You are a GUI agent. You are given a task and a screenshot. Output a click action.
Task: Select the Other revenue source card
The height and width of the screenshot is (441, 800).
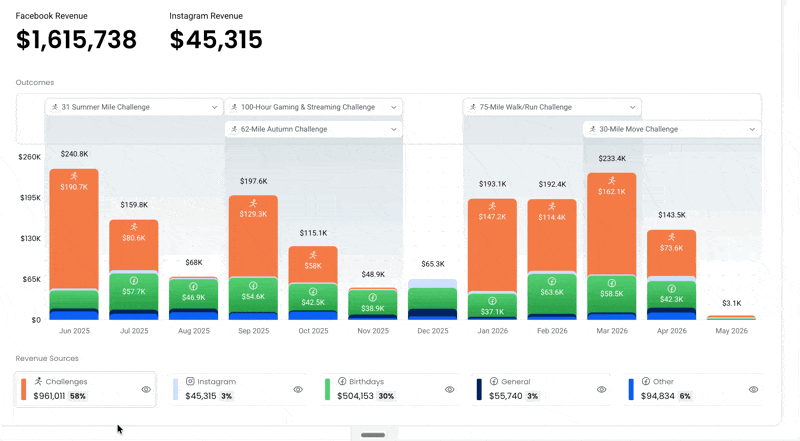[692, 389]
